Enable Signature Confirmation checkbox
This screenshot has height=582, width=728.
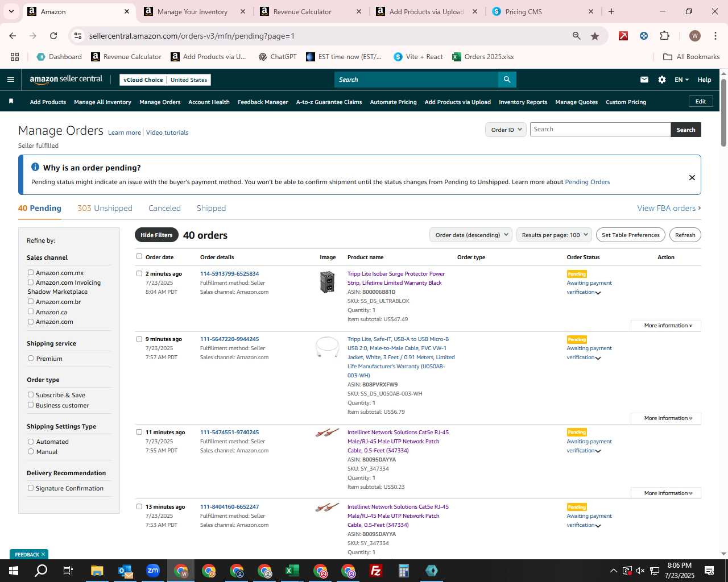(31, 488)
